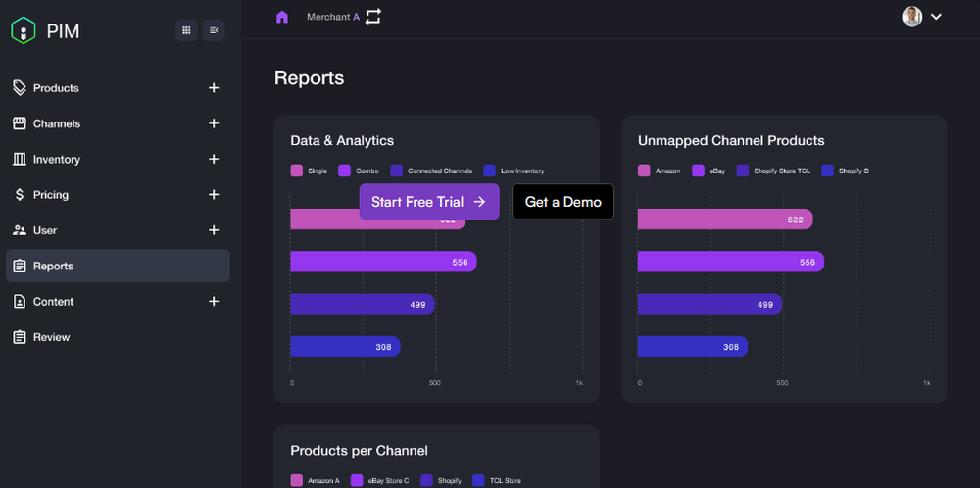Click Start Free Trial button
Image resolution: width=980 pixels, height=488 pixels.
pos(429,201)
